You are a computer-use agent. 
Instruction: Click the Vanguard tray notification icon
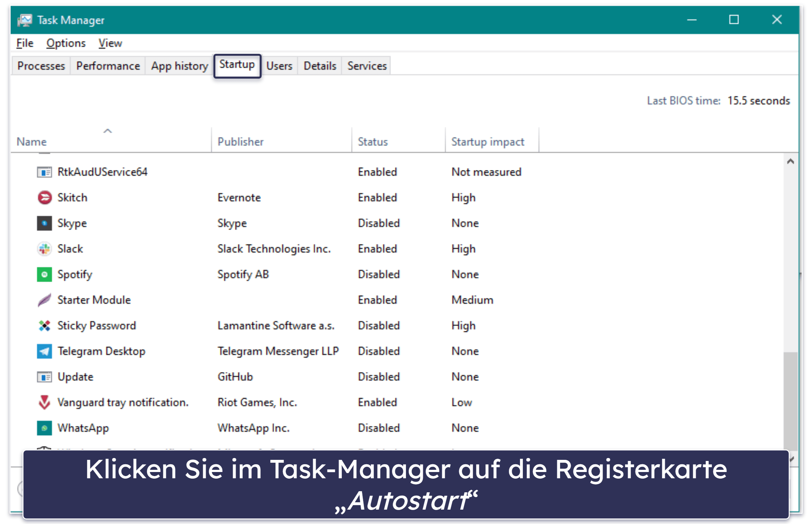pos(44,402)
